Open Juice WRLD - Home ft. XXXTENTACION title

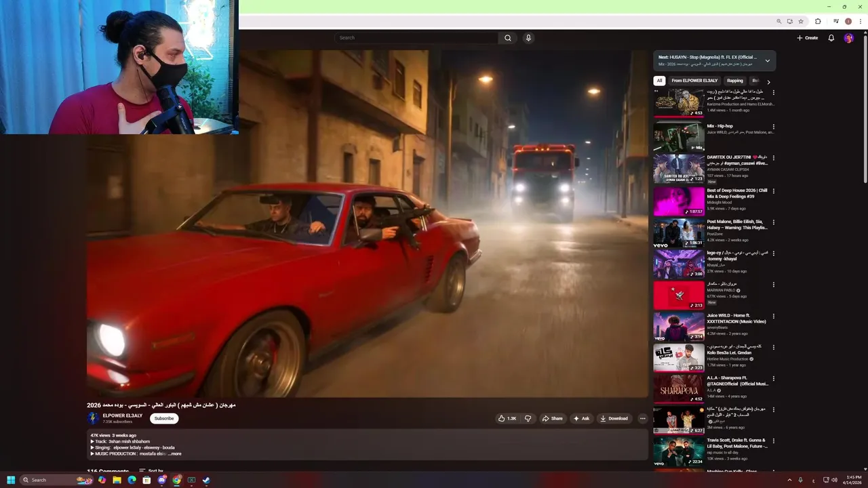[736, 319]
